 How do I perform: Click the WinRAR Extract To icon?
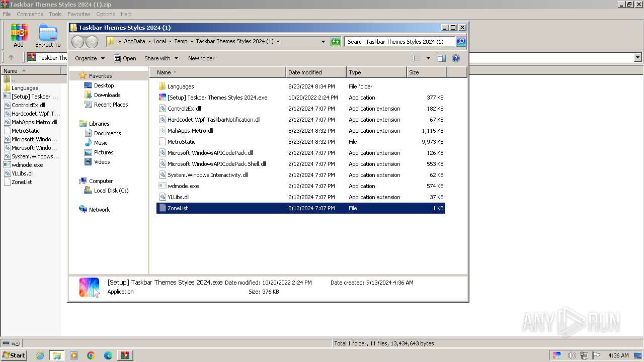click(48, 35)
